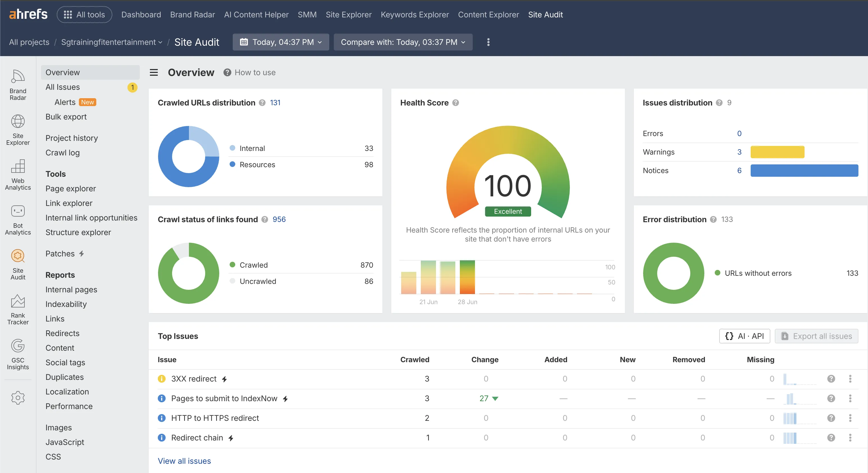Expand the Sgtrainingfitentertainment project dropdown
The height and width of the screenshot is (473, 868).
click(111, 42)
